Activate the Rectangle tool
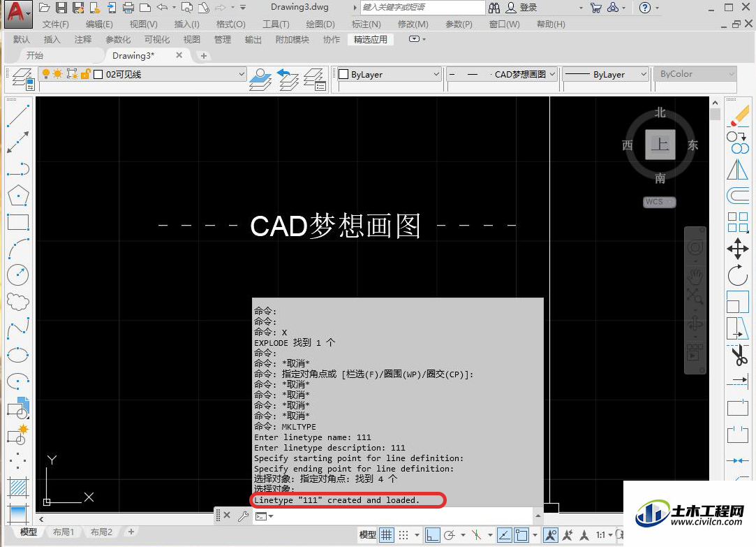 coord(18,222)
